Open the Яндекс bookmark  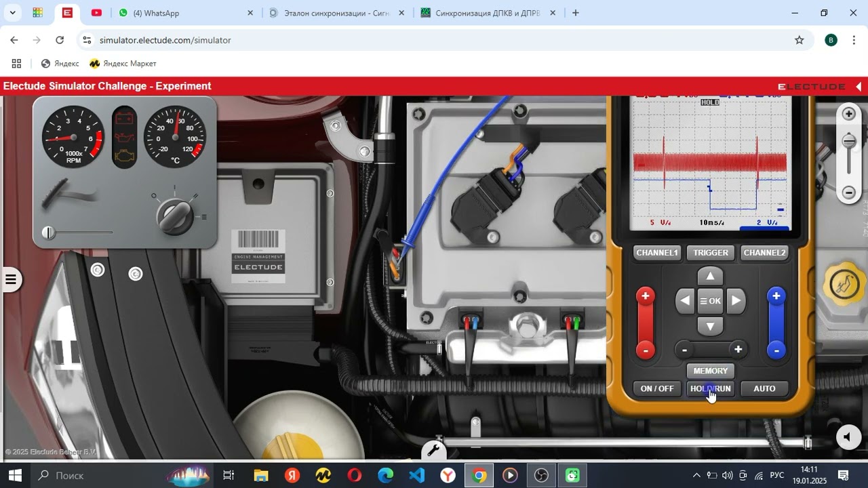point(60,64)
